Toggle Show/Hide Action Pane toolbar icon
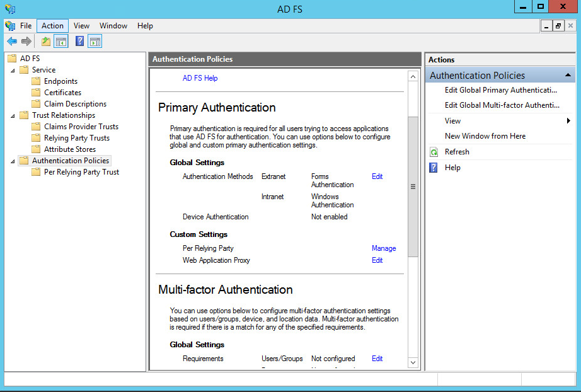Image resolution: width=581 pixels, height=392 pixels. coord(95,41)
